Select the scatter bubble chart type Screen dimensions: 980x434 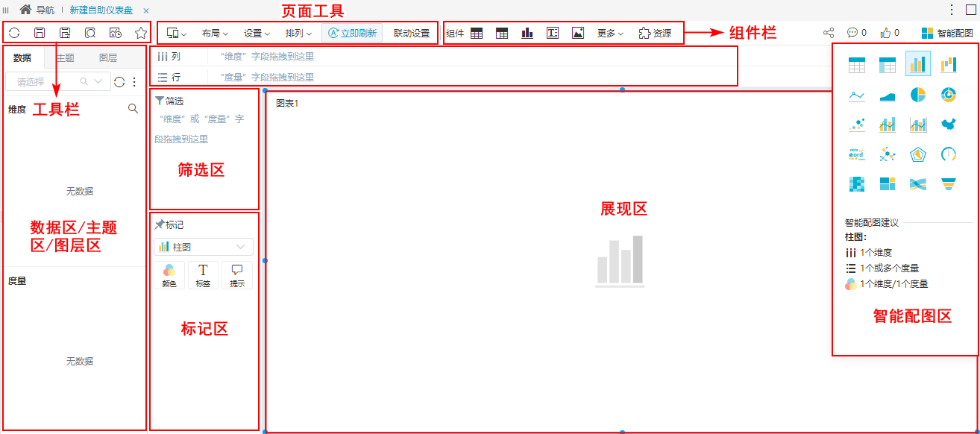pyautogui.click(x=857, y=125)
